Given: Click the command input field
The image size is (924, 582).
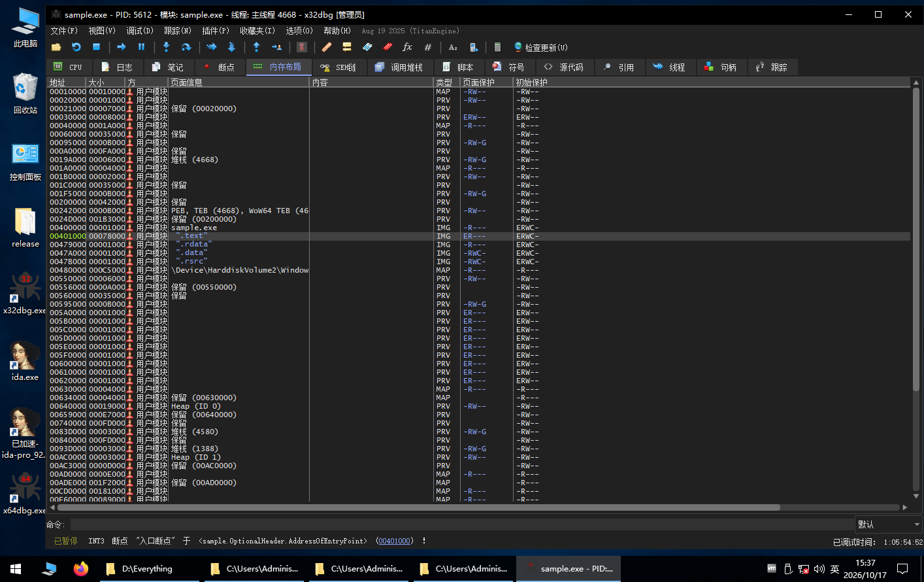Looking at the screenshot, I should click(x=462, y=524).
